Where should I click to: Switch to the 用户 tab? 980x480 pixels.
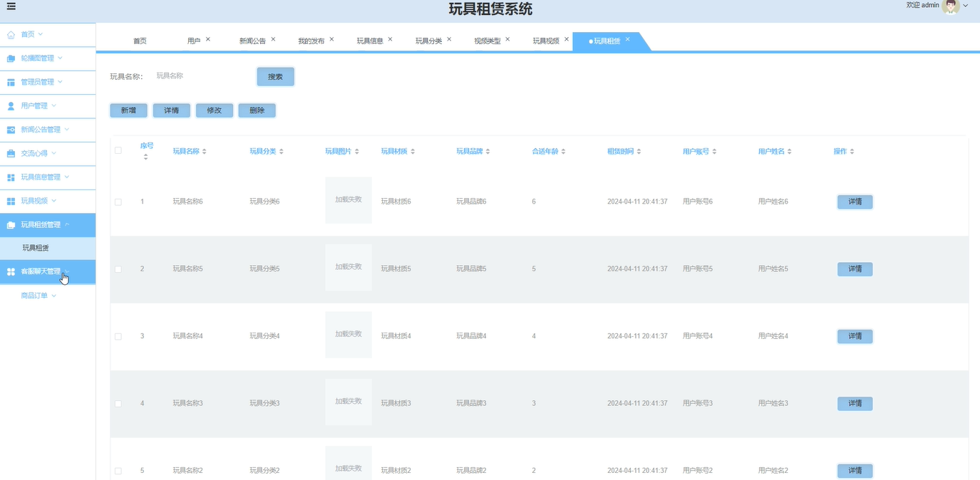coord(194,41)
